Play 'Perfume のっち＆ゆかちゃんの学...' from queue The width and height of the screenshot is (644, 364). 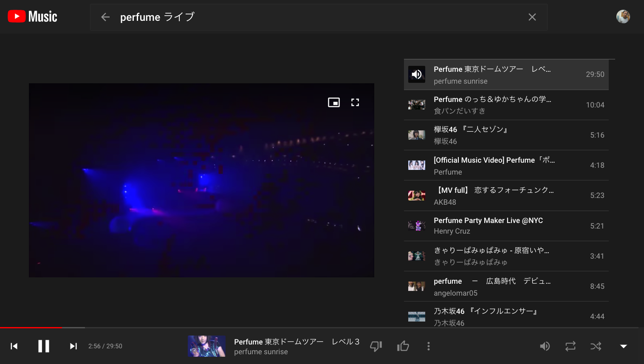(x=506, y=105)
